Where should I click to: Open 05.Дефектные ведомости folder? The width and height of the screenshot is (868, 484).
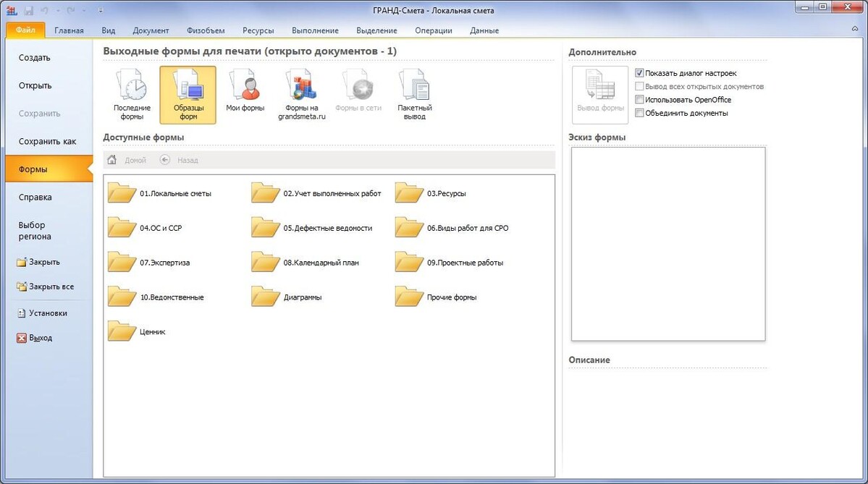[x=312, y=228]
